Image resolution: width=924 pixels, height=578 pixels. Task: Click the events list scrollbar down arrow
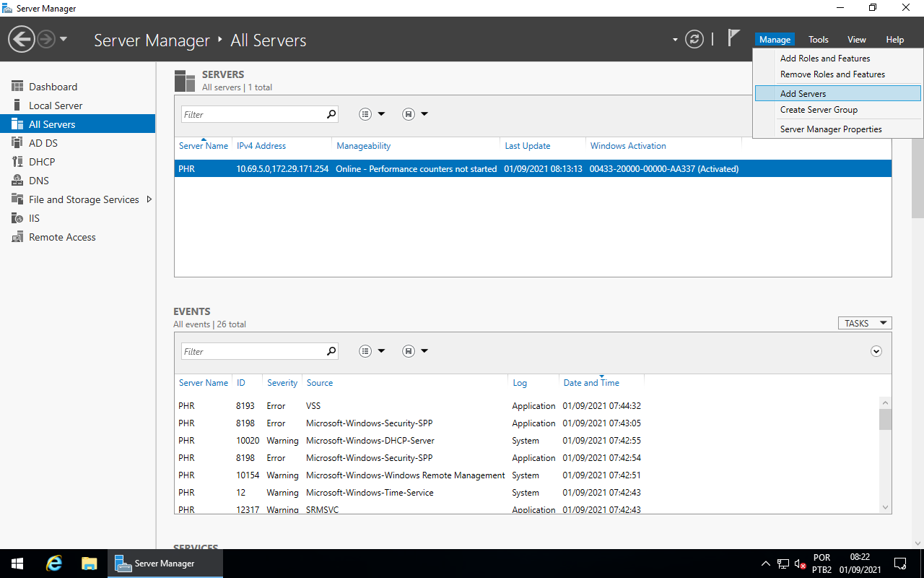(885, 508)
